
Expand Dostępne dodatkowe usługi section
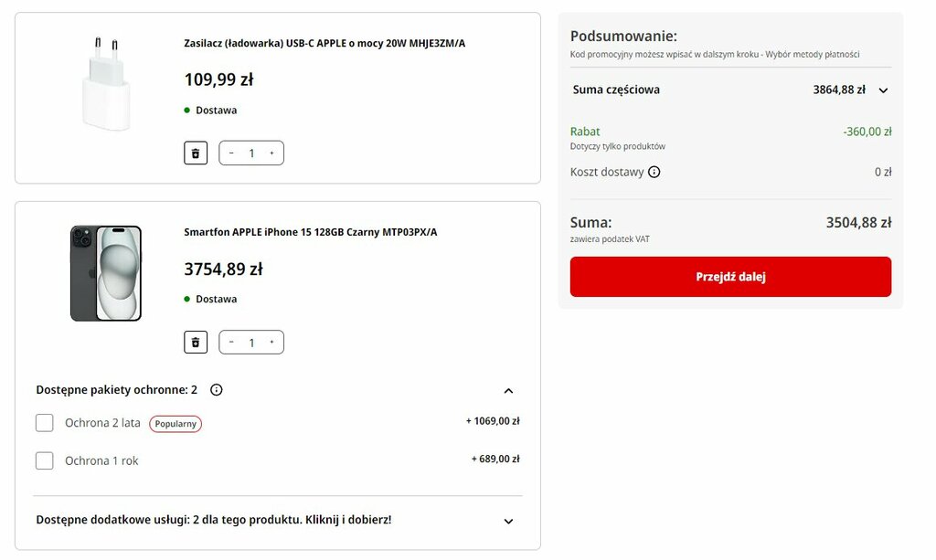pos(508,521)
